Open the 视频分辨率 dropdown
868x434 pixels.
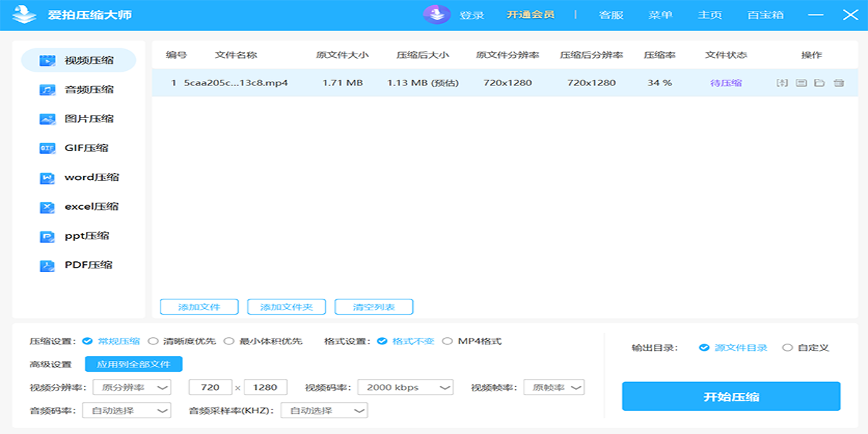click(x=132, y=387)
